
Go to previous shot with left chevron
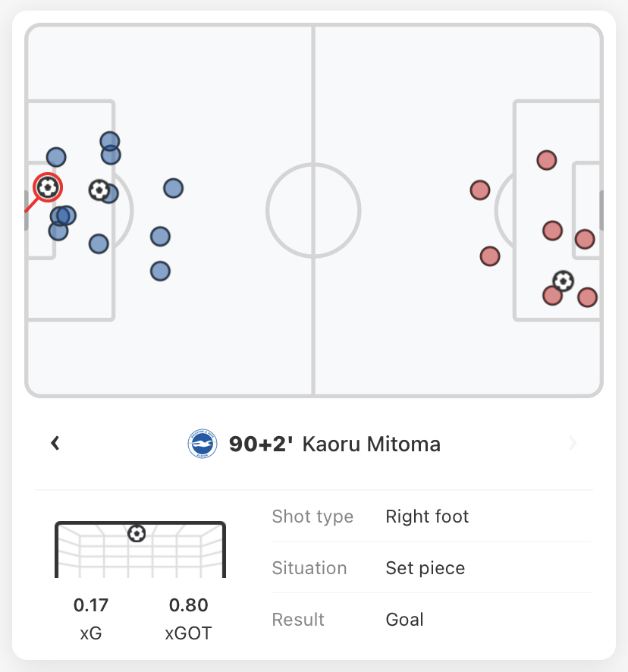coord(55,443)
